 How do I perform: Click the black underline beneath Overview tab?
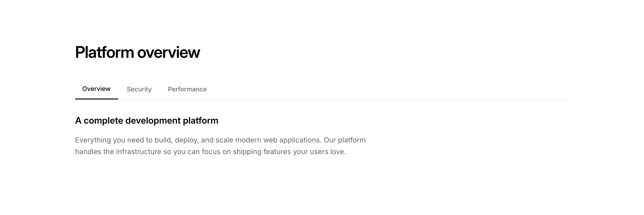click(96, 99)
